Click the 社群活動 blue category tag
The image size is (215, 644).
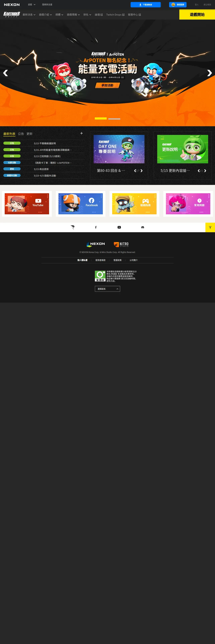click(12, 163)
